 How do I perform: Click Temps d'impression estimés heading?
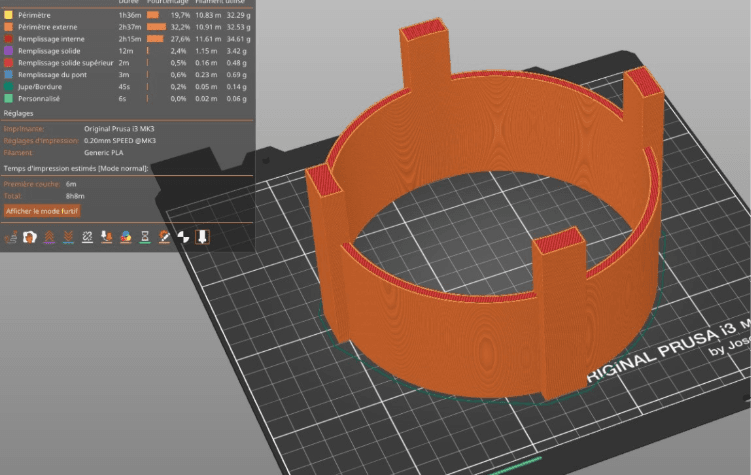tap(76, 169)
